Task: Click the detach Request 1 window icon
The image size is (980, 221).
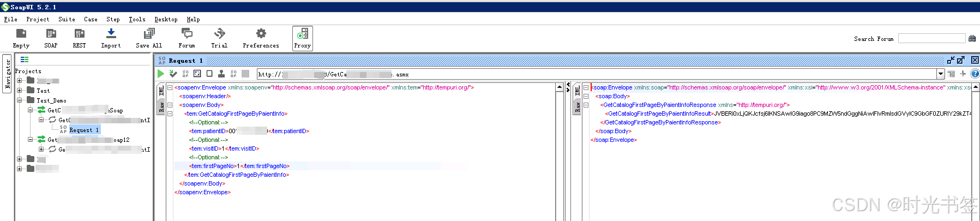Action: (951, 60)
